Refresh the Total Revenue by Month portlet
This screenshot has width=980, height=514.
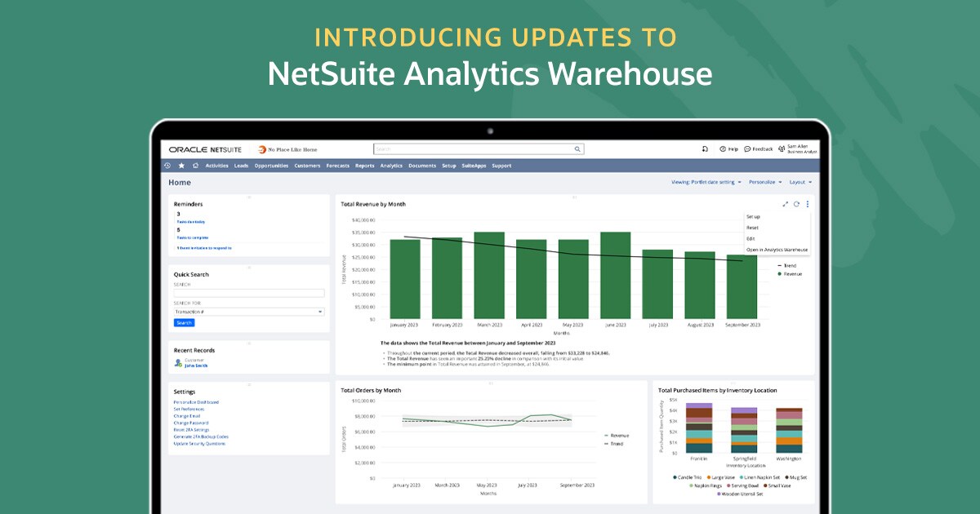[x=796, y=204]
